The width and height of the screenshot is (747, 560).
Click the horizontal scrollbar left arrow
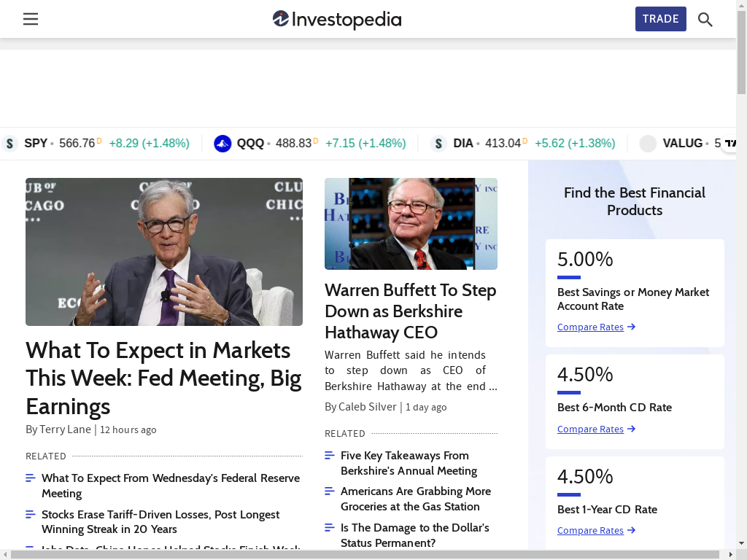point(4,555)
